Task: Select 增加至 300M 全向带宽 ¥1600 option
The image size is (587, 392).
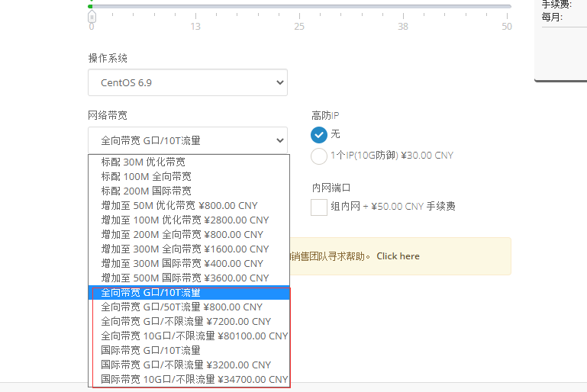Action: click(x=185, y=249)
